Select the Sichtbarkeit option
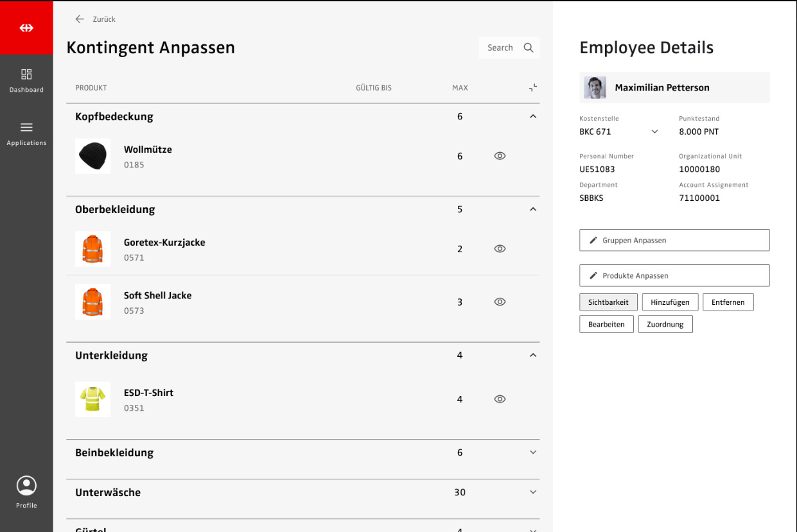 [608, 302]
